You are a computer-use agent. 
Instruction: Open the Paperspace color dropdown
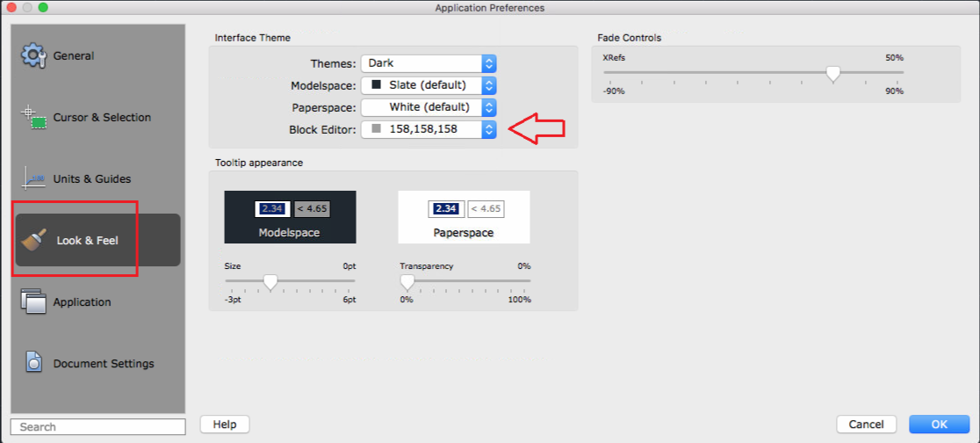tap(429, 107)
